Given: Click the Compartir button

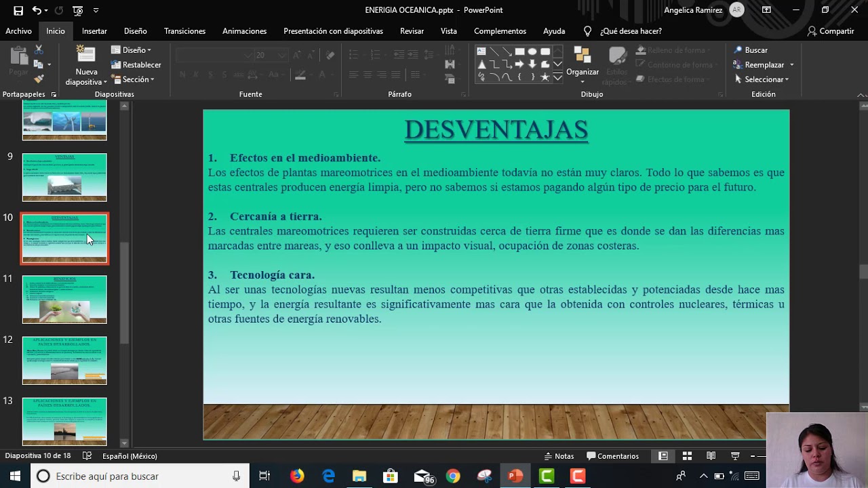Looking at the screenshot, I should 830,31.
